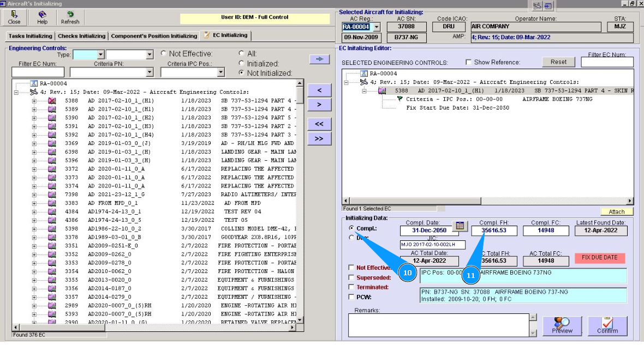Open the calendar picker beside Compl. Date
The image size is (644, 345).
point(460,226)
